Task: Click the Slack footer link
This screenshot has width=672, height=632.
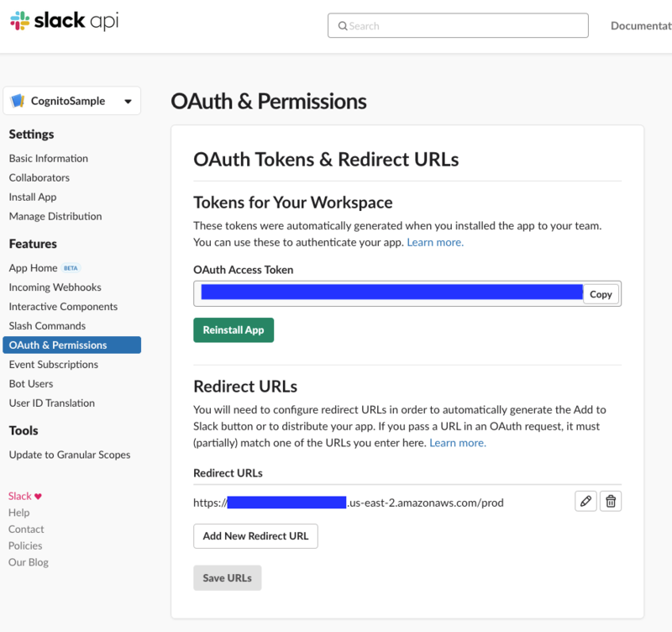Action: pos(19,496)
